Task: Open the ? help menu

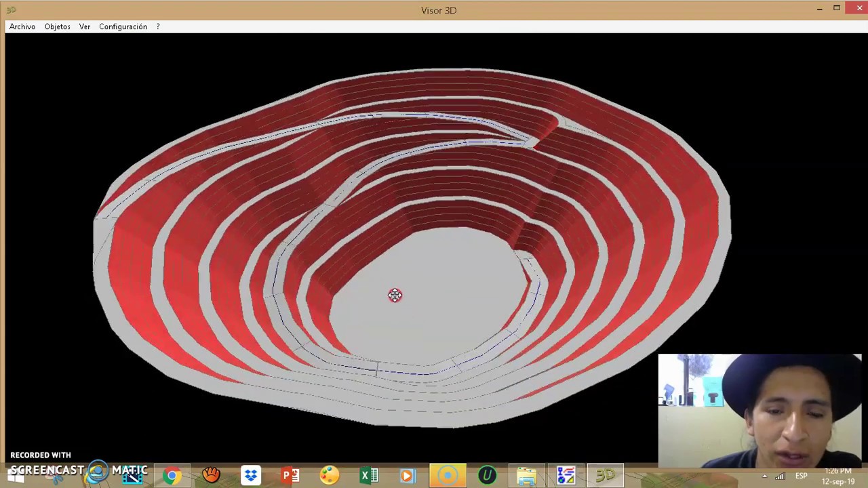Action: pyautogui.click(x=158, y=26)
